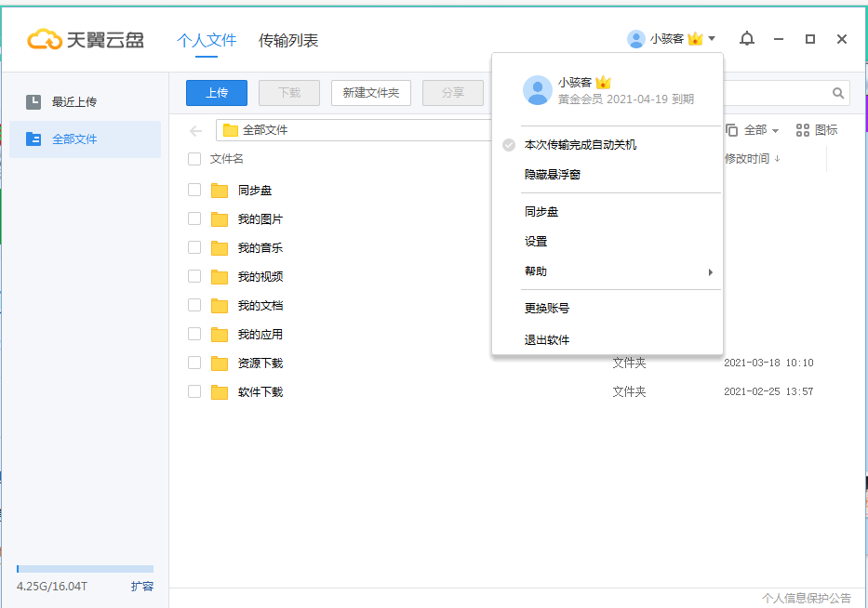Click the back arrow in path bar
Viewport: 868px width, 608px height.
point(195,130)
